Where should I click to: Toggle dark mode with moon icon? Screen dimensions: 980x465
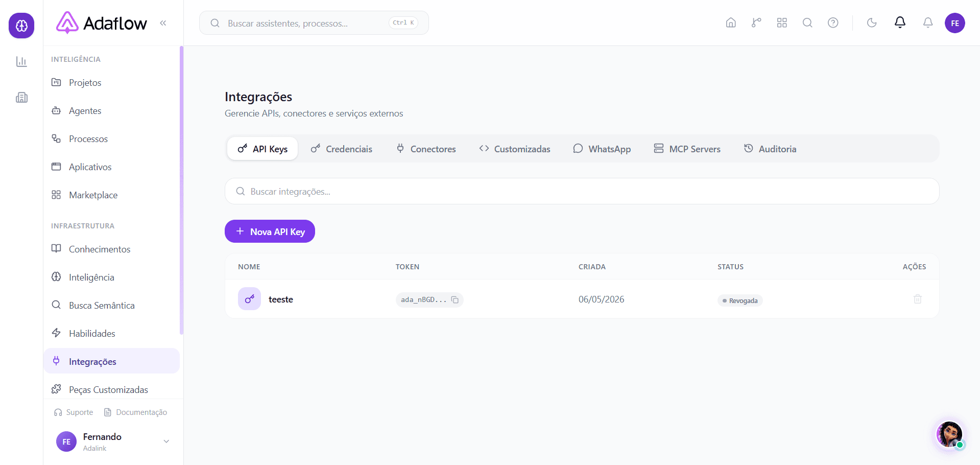pos(872,23)
